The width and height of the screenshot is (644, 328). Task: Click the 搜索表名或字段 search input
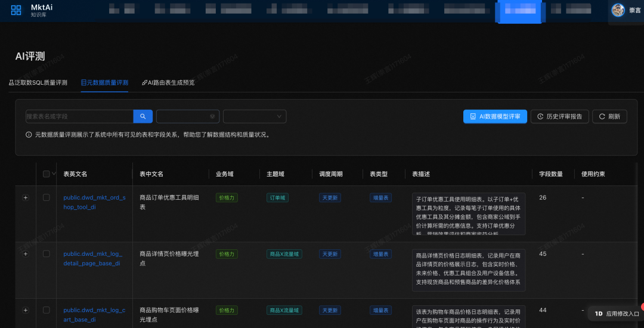click(79, 116)
